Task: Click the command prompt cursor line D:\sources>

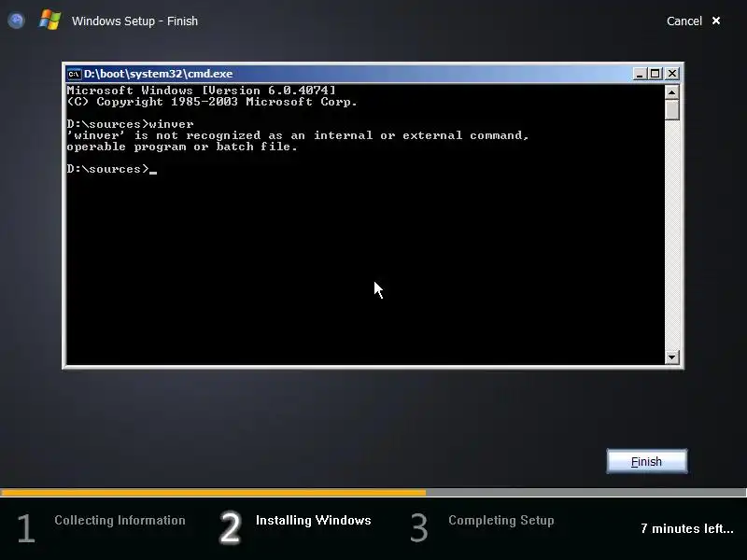Action: tap(111, 169)
